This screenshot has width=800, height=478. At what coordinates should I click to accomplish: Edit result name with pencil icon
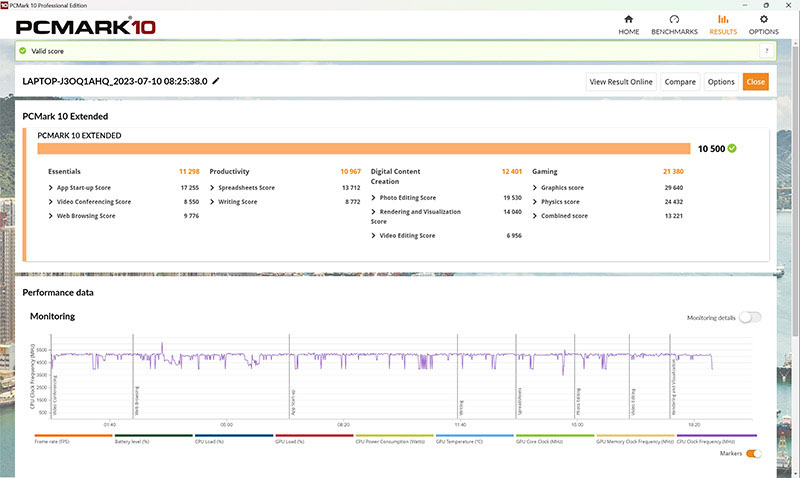[x=216, y=81]
